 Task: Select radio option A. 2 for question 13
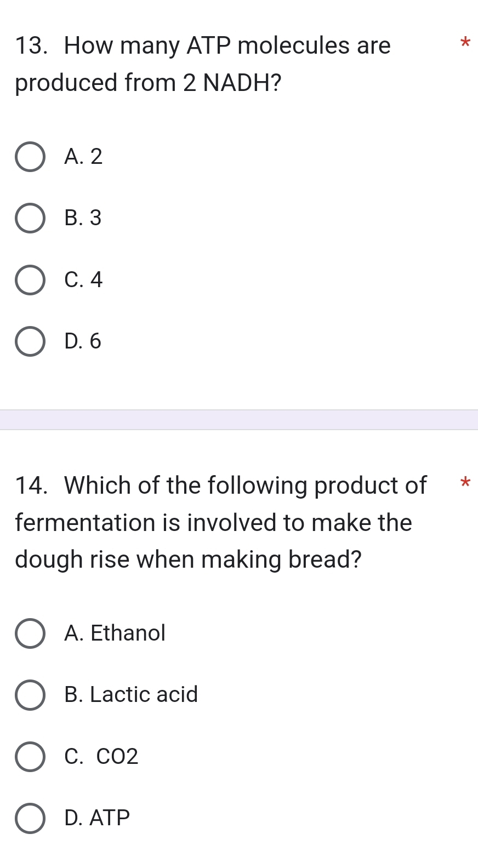click(30, 158)
